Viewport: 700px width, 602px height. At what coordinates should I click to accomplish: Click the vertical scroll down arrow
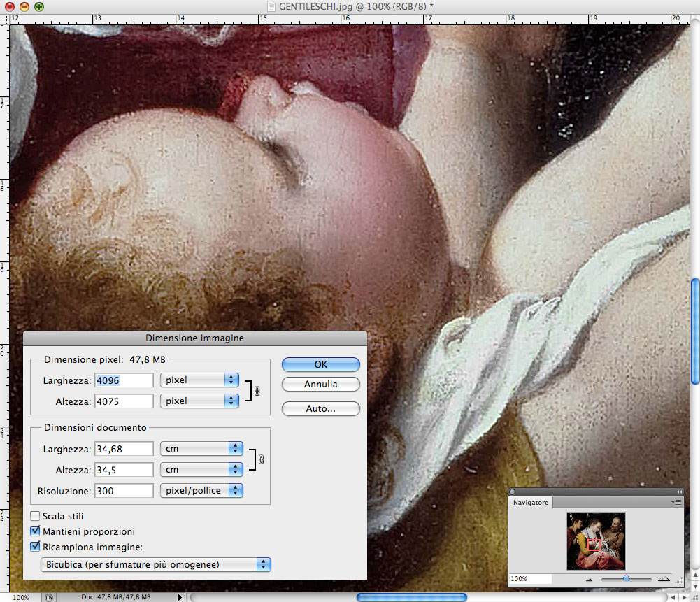[x=695, y=586]
